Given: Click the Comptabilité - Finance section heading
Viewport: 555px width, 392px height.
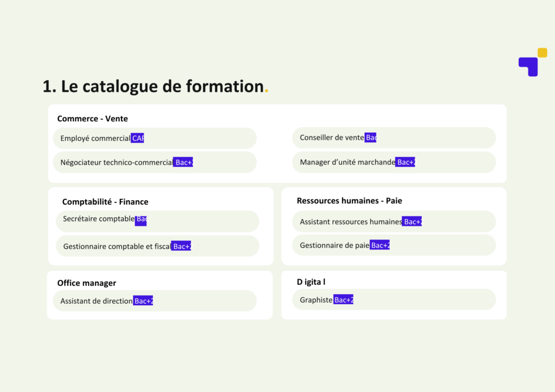Looking at the screenshot, I should click(105, 202).
